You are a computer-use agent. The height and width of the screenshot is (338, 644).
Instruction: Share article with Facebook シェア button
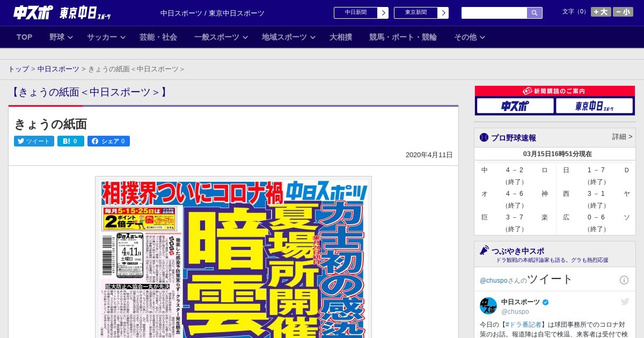(x=108, y=141)
